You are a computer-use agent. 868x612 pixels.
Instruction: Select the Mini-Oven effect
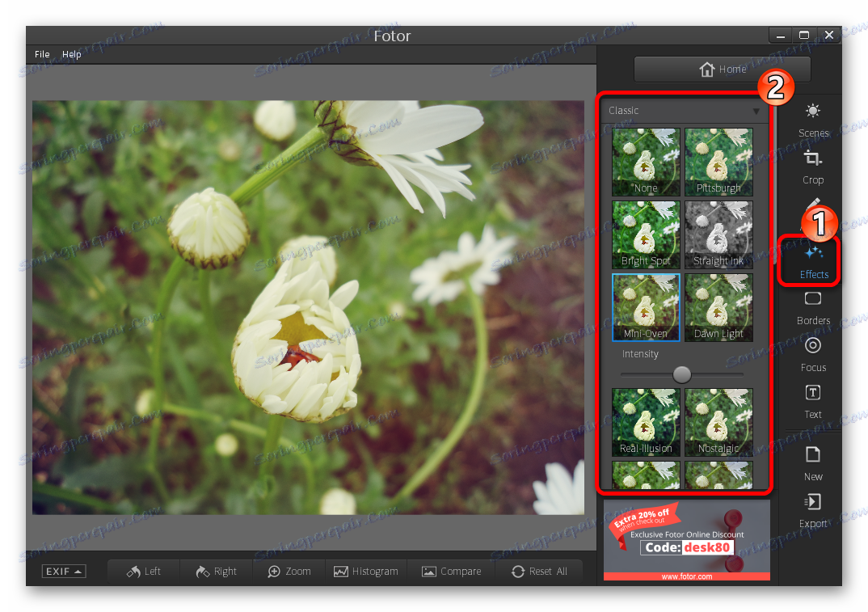tap(646, 307)
